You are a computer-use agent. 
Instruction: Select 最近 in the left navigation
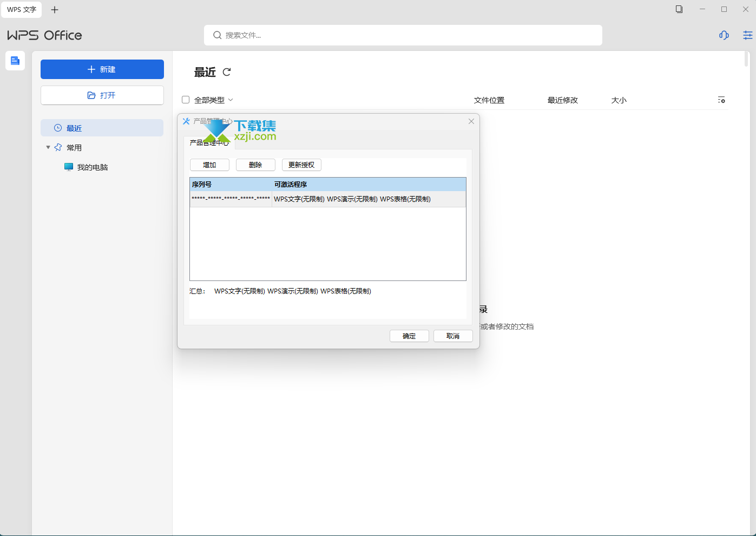(102, 128)
